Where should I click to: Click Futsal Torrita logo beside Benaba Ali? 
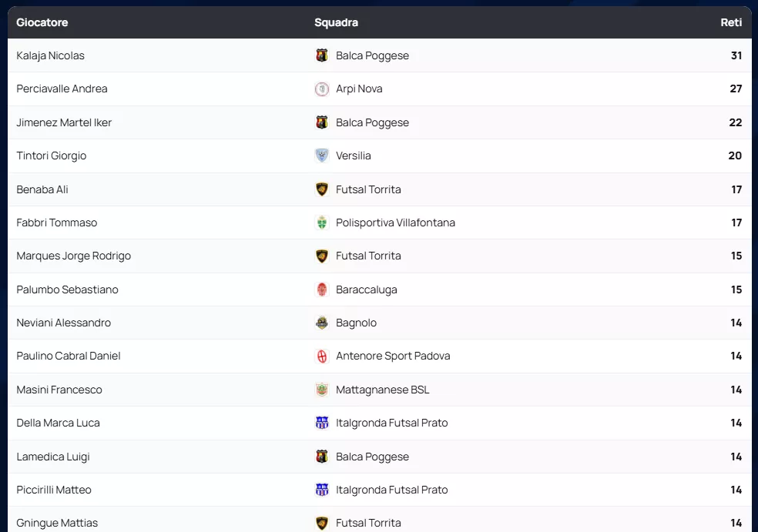pos(322,189)
